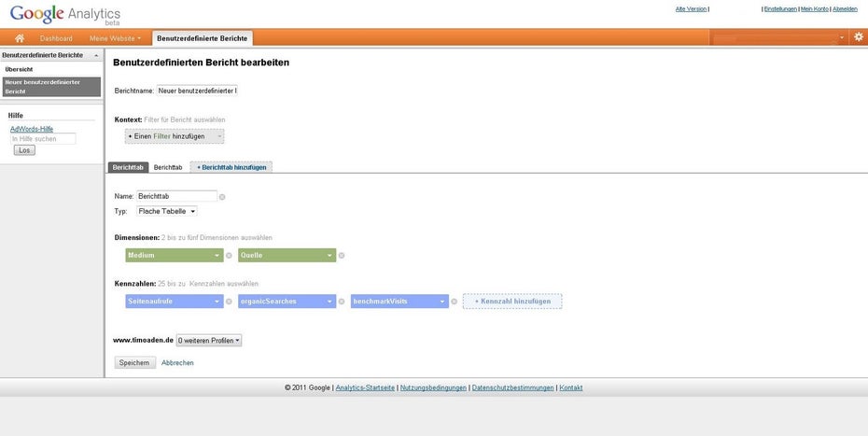
Task: Open the 'Alte Version' link
Action: click(x=691, y=8)
